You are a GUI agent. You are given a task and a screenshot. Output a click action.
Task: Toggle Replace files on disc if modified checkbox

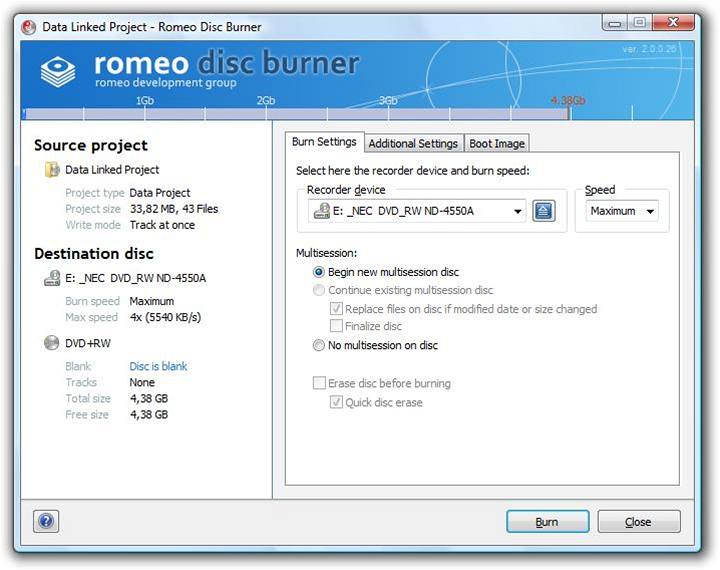(x=336, y=308)
